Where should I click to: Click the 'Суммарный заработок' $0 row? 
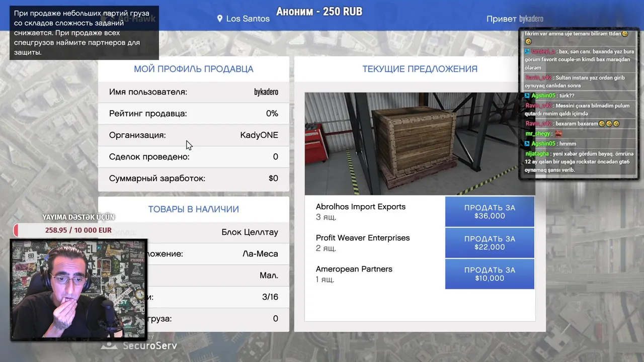coord(194,178)
